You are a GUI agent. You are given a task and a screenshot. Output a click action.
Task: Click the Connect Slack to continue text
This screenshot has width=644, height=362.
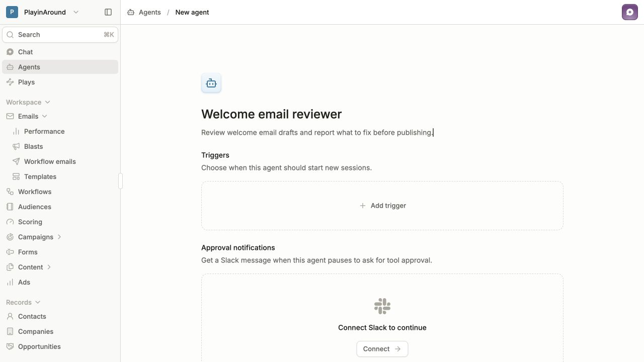point(382,327)
